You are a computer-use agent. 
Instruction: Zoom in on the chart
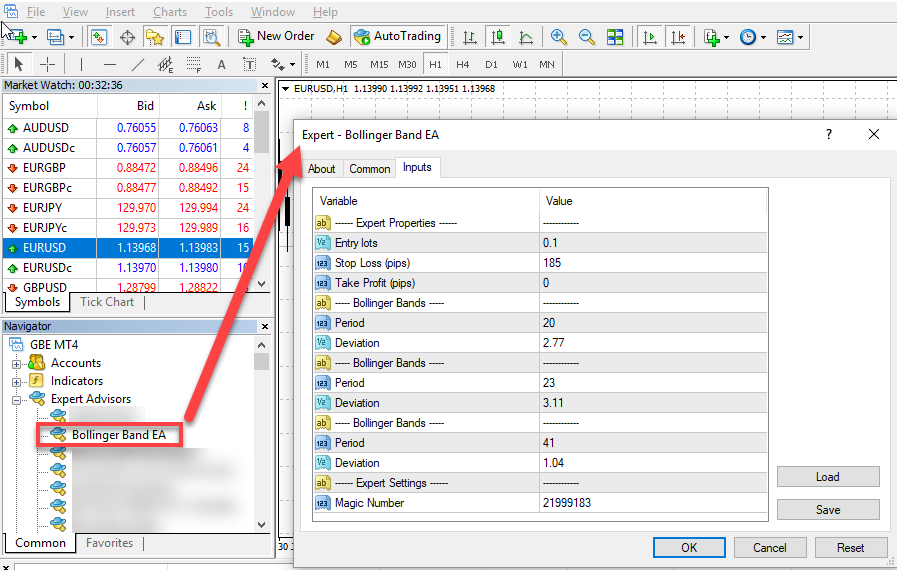point(558,37)
